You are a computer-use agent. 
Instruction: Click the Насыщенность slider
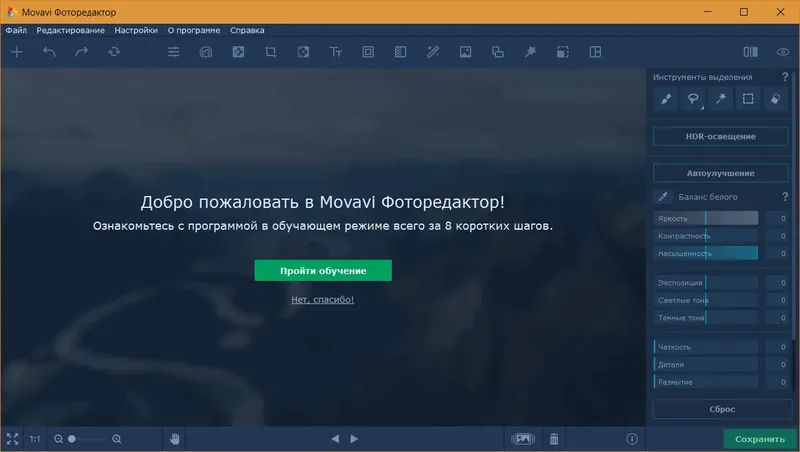(706, 253)
